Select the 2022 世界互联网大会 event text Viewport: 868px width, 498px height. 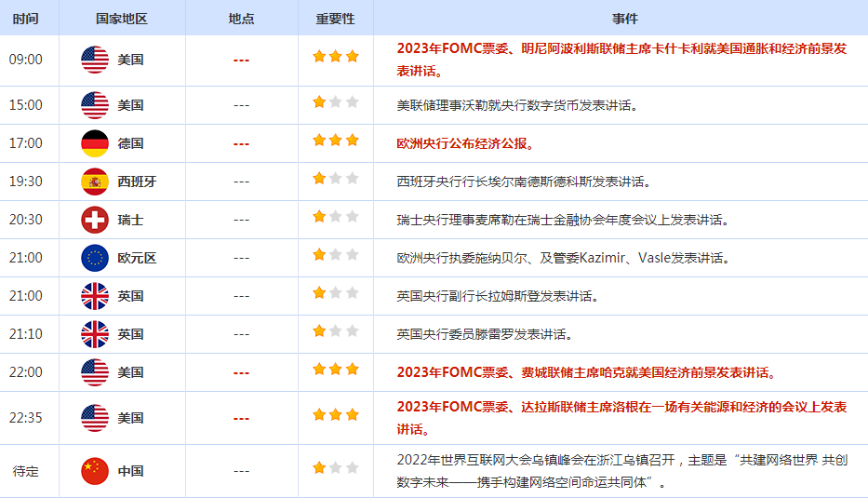pos(622,471)
